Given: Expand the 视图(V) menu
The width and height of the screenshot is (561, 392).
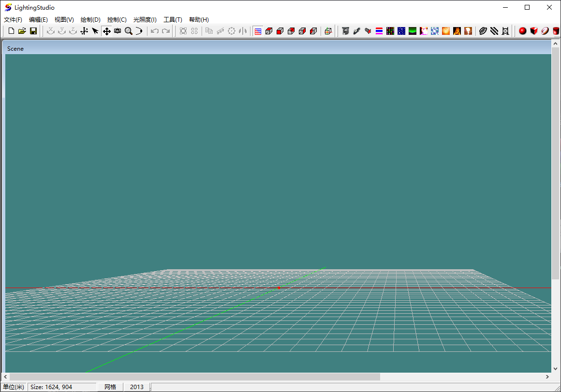Looking at the screenshot, I should point(64,20).
